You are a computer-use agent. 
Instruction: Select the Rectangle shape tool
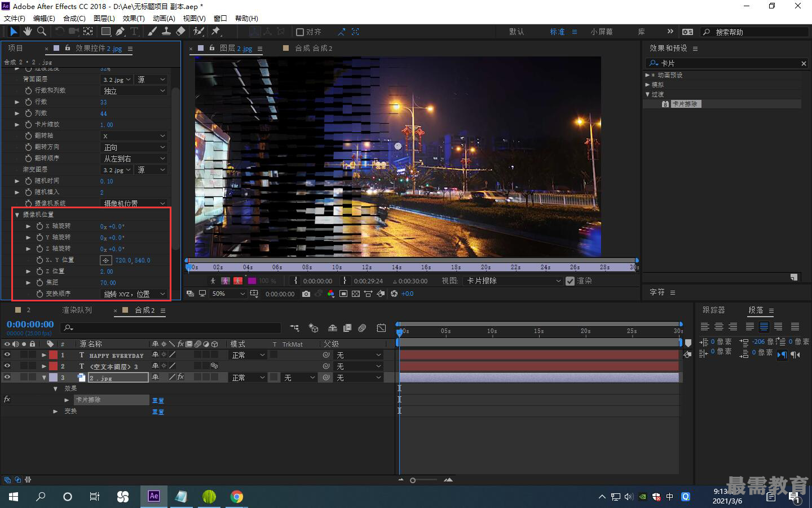pyautogui.click(x=106, y=32)
